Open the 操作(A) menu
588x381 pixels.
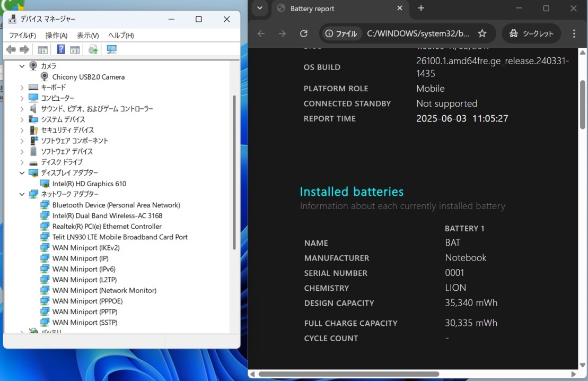click(56, 35)
